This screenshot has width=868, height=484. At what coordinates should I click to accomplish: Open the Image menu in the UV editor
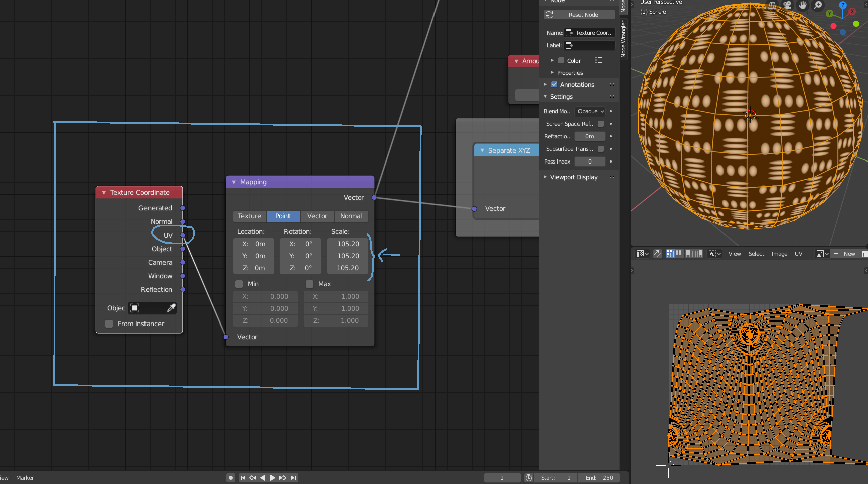pyautogui.click(x=779, y=254)
